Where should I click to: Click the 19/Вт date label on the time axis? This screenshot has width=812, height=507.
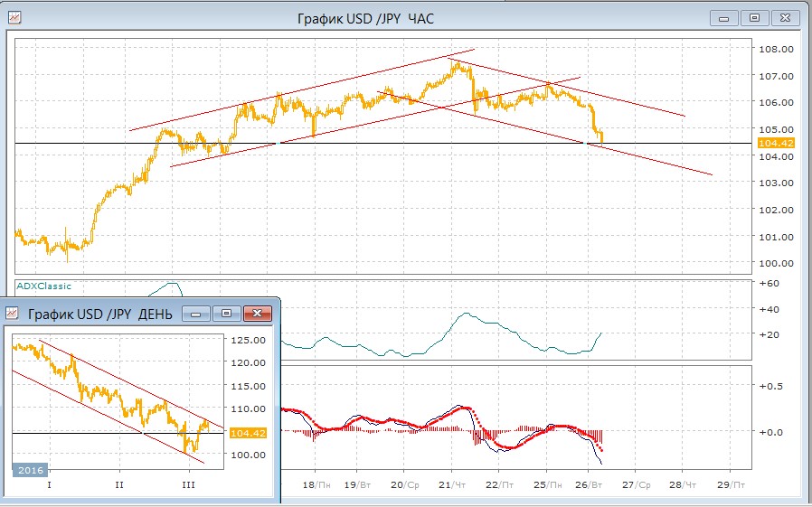pos(357,484)
